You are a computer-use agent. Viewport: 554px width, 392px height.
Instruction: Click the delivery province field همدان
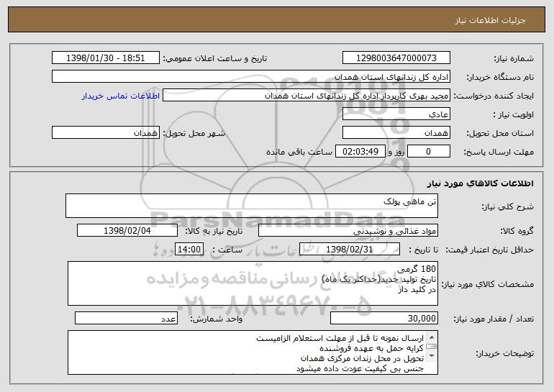pyautogui.click(x=396, y=132)
